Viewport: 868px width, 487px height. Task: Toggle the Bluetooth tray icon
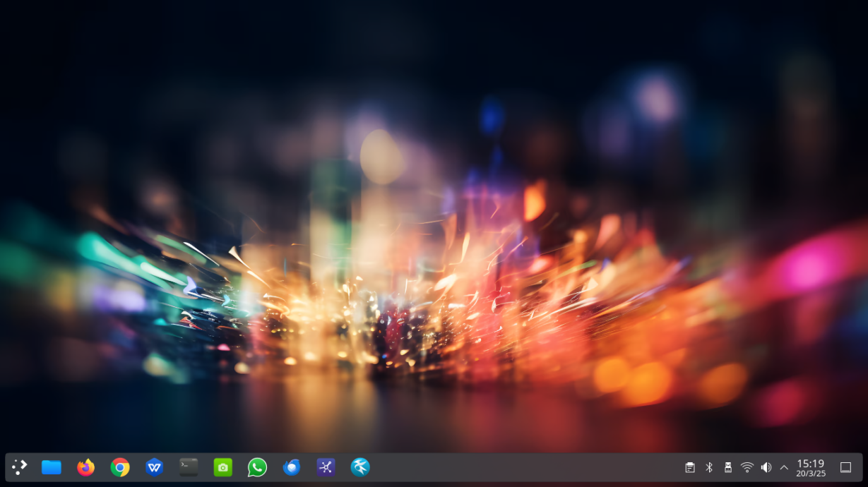[x=709, y=467]
